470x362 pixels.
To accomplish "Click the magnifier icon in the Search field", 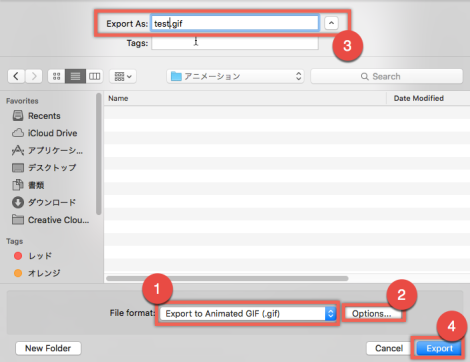I will tap(365, 77).
